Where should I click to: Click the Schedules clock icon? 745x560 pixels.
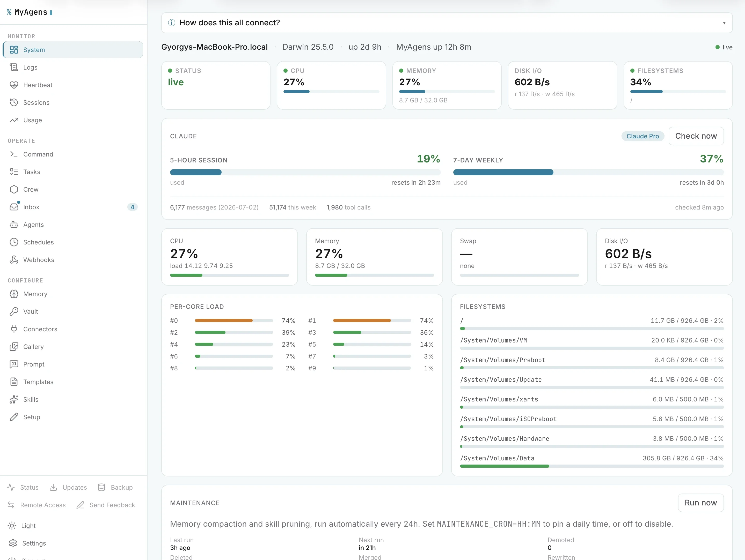click(x=14, y=242)
